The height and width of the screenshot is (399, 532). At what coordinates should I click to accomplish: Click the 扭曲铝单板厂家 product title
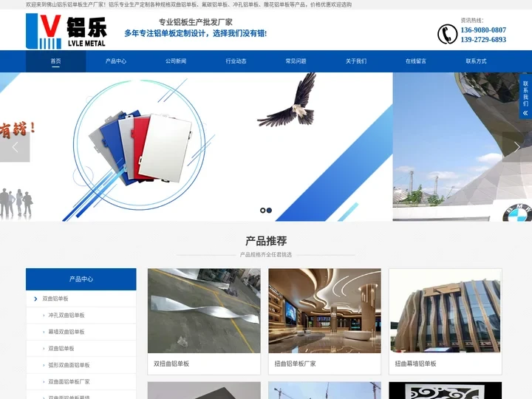295,364
